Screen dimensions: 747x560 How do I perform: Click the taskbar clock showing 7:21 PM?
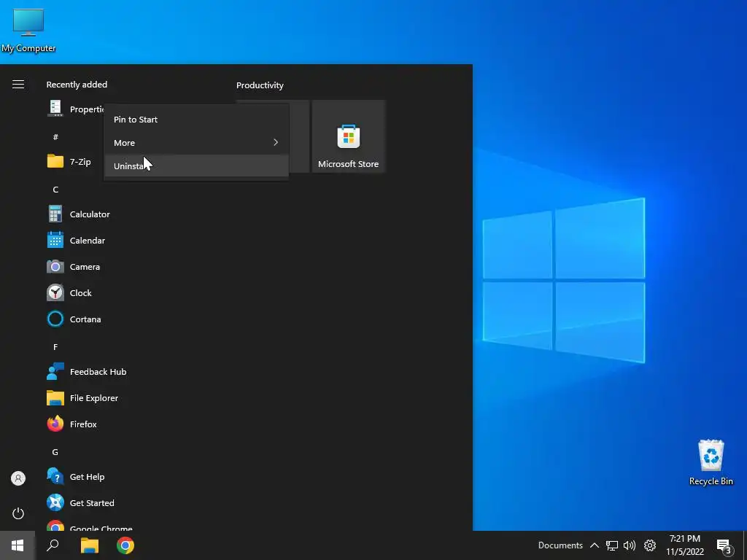pos(684,545)
